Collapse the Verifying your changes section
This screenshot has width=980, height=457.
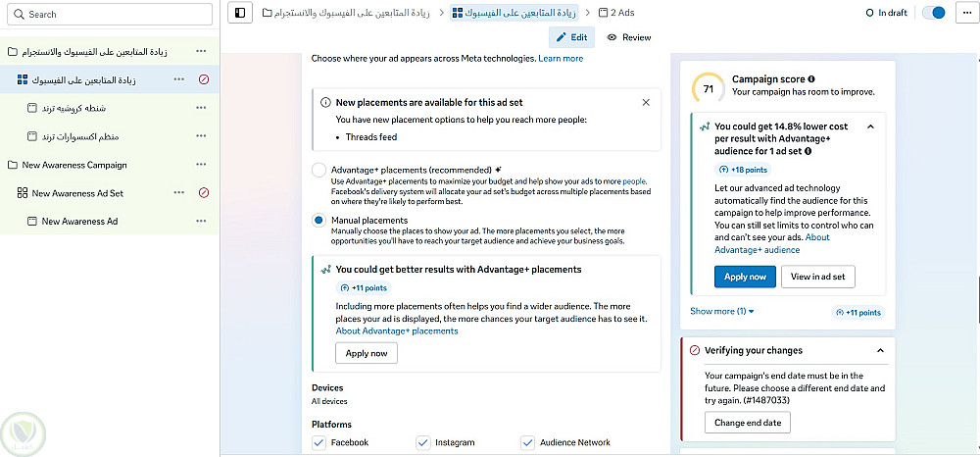[880, 351]
